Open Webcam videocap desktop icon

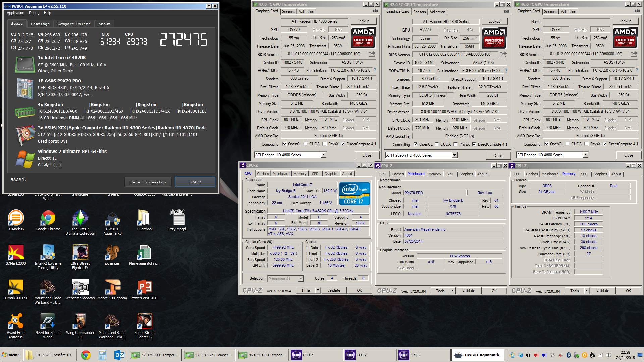point(80,289)
